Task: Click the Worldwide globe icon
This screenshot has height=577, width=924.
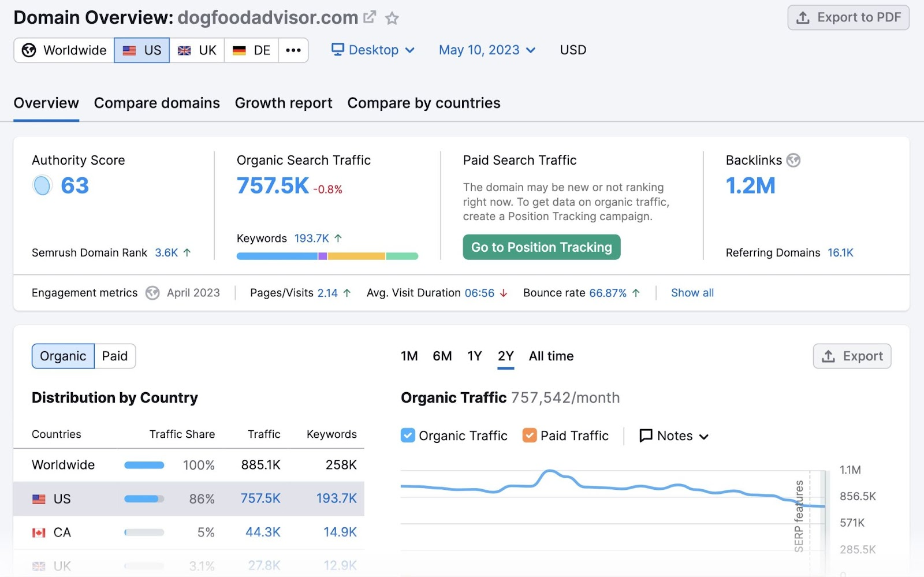Action: pos(29,50)
